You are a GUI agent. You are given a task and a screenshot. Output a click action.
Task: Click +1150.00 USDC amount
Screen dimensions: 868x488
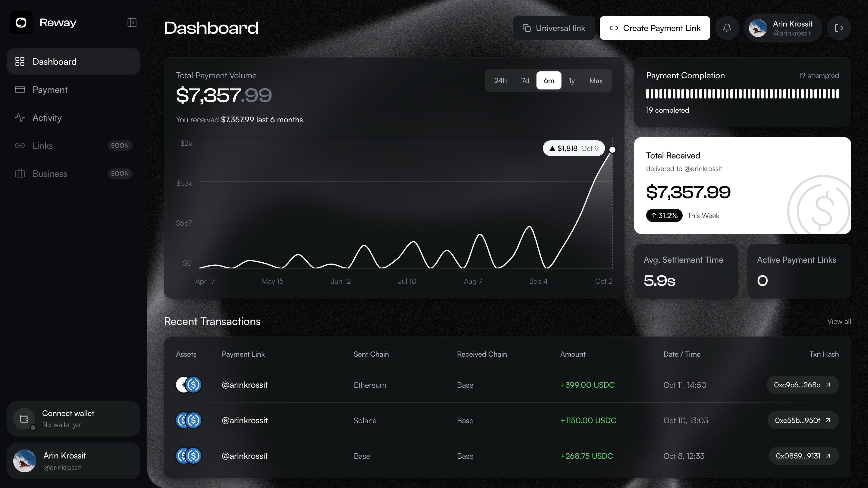pyautogui.click(x=588, y=420)
